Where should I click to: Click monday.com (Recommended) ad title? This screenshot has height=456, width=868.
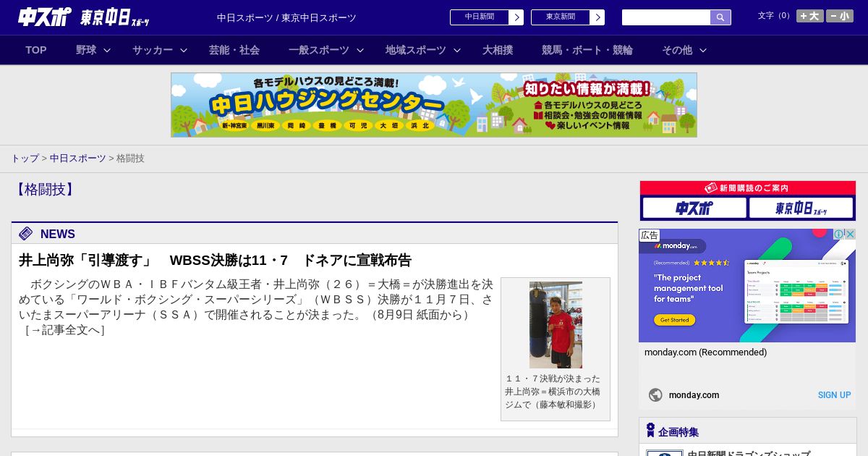(705, 352)
